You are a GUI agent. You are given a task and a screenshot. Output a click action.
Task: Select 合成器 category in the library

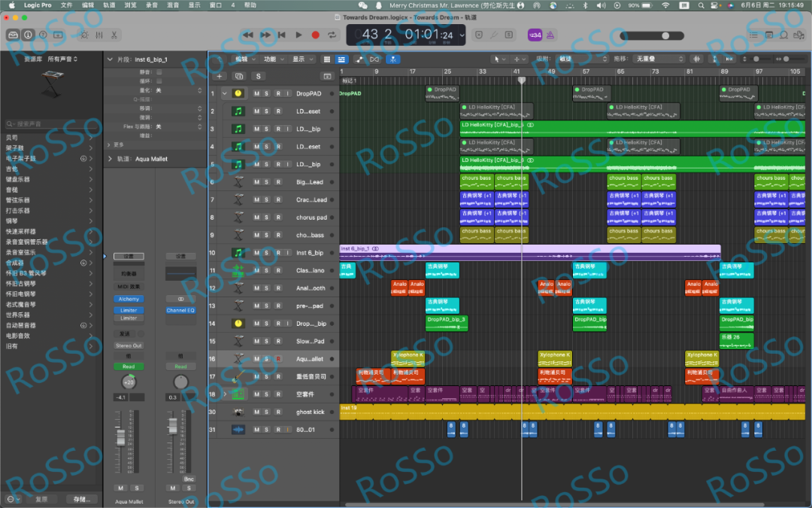(14, 263)
